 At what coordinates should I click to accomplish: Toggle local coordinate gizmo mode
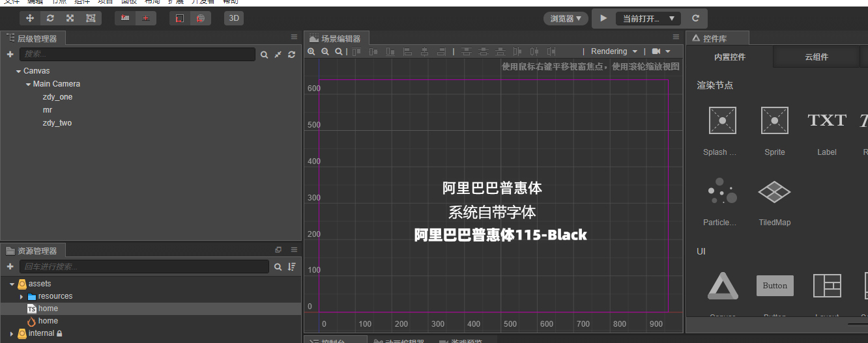180,18
